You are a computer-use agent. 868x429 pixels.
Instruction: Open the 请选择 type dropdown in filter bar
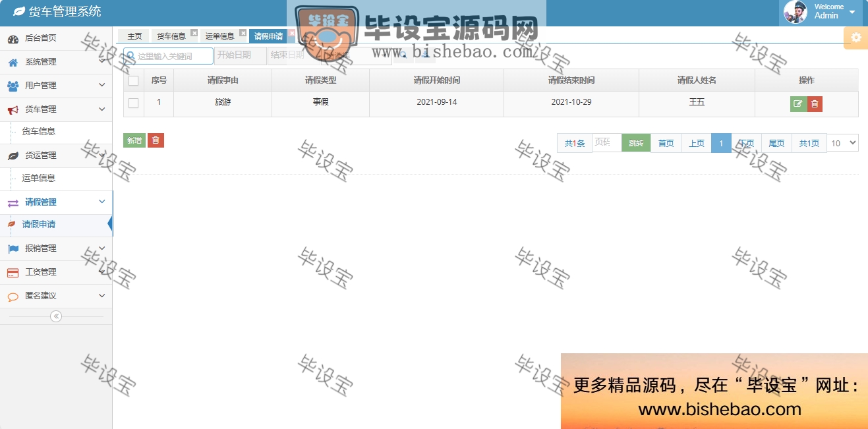click(x=356, y=56)
